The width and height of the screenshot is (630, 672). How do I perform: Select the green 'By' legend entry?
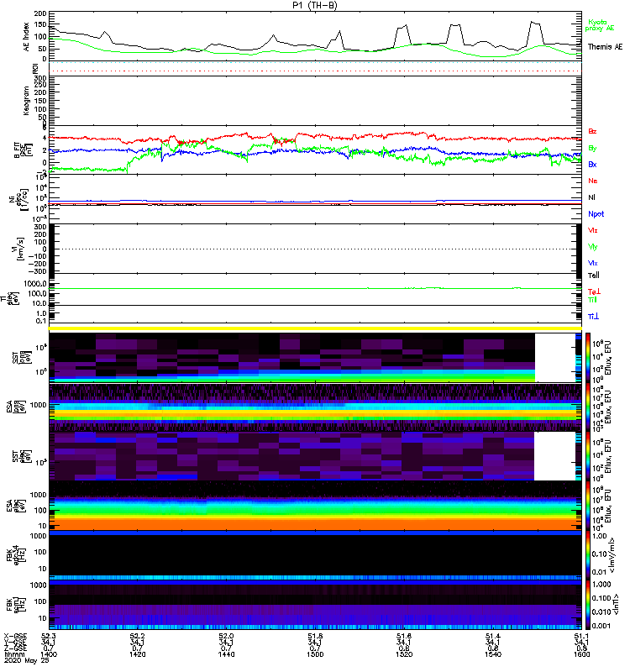coord(592,149)
